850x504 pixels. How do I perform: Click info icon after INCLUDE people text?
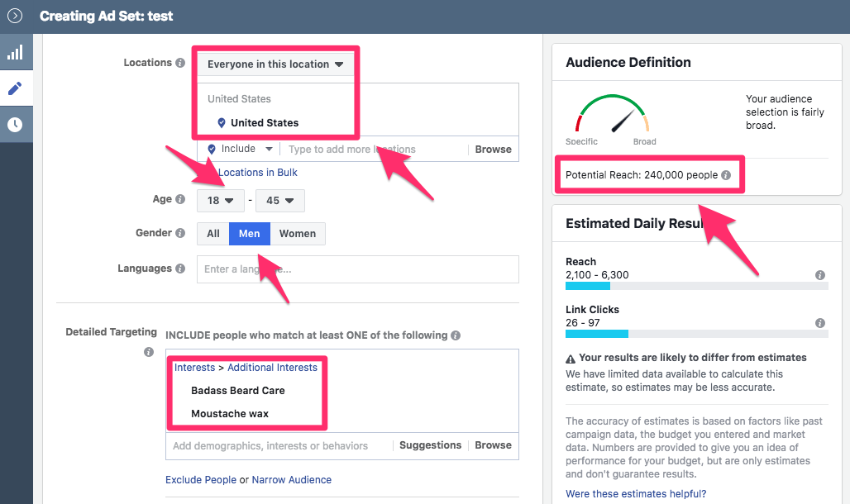[x=456, y=335]
